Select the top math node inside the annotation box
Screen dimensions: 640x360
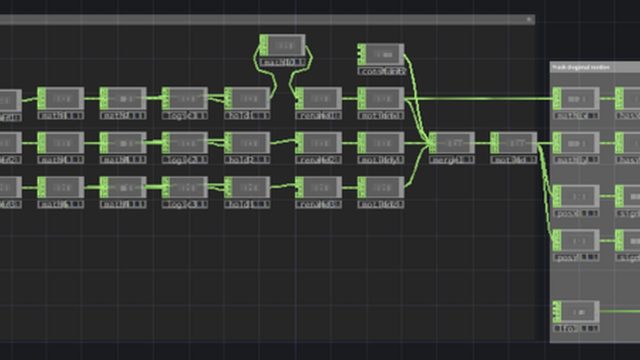click(576, 98)
